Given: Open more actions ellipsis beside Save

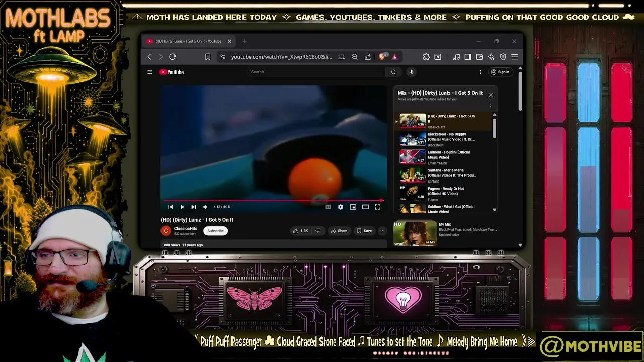Looking at the screenshot, I should coord(382,231).
